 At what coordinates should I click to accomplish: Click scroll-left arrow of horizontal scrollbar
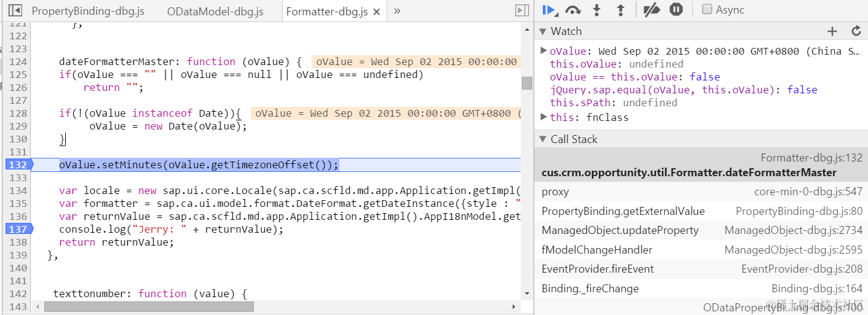coord(37,306)
